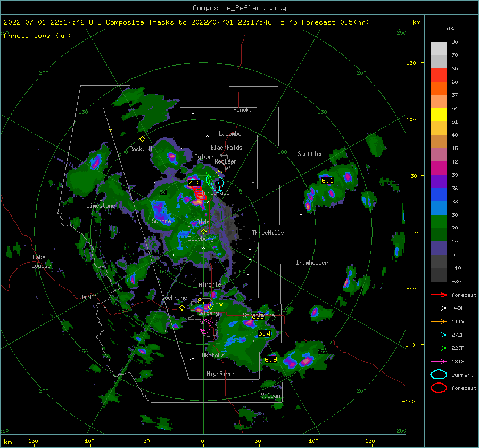Click the UTC timestamp header text
Viewport: 479px width, 448px height.
pyautogui.click(x=186, y=22)
